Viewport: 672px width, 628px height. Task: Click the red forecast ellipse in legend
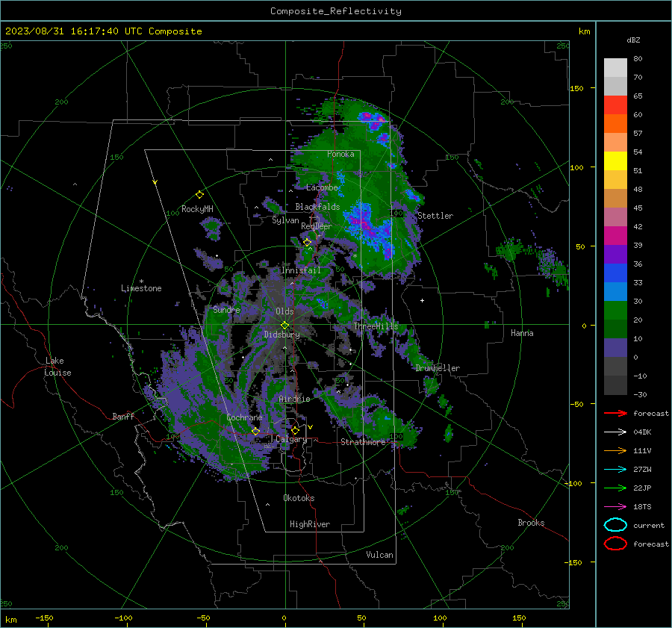click(615, 544)
